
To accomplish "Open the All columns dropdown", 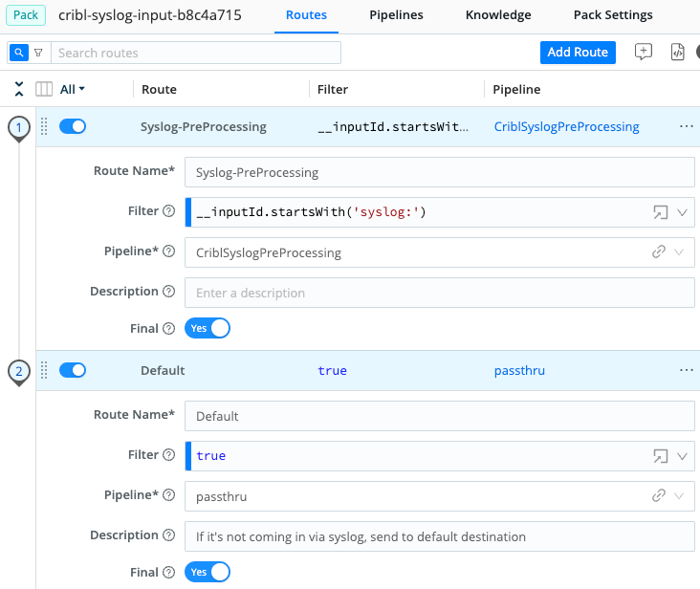I will click(x=73, y=89).
